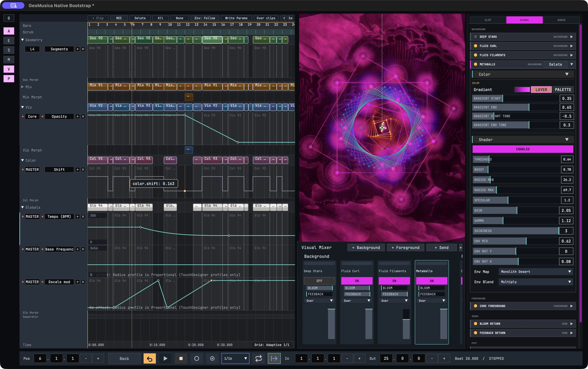Toggle the loop icon in transport

258,358
